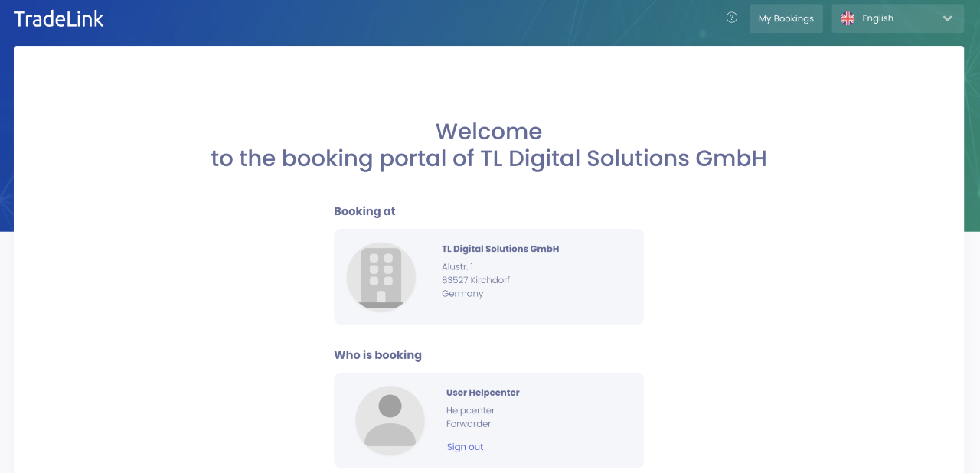This screenshot has height=473, width=980.
Task: Click the Helpcenter company text under user
Action: 470,410
